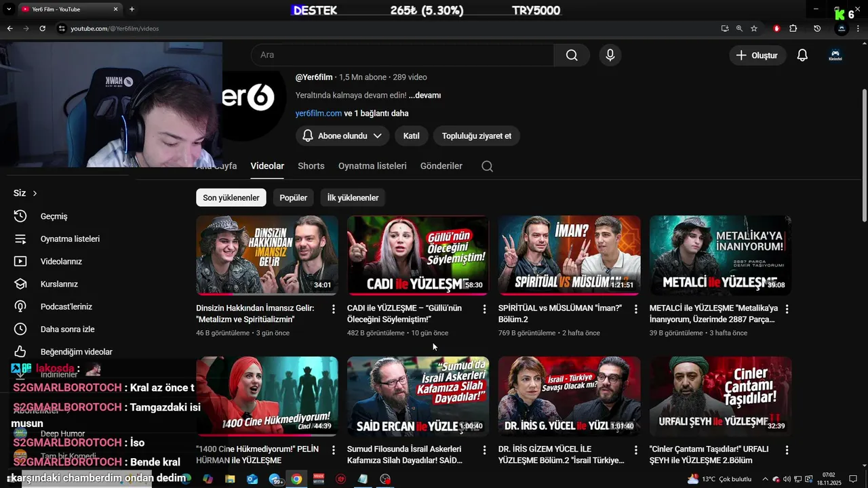
Task: Show hidden system tray icons
Action: (x=766, y=479)
